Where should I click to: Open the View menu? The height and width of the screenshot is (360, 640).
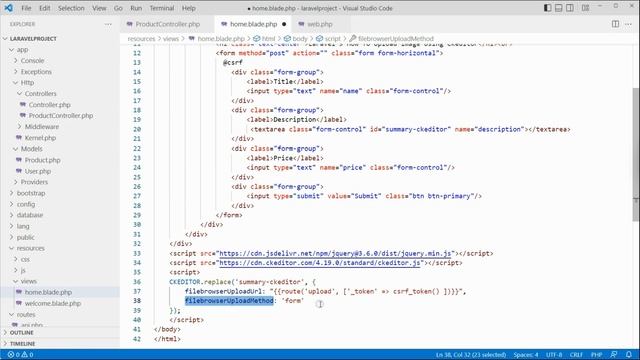coord(99,8)
